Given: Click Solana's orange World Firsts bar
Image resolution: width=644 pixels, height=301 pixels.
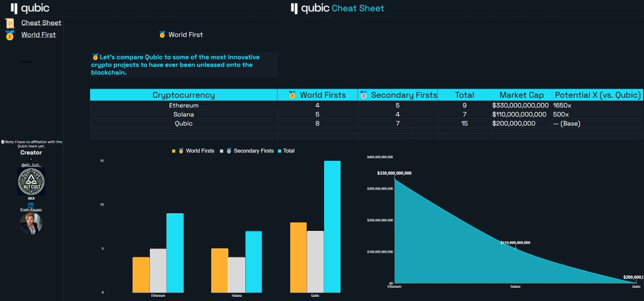Looking at the screenshot, I should [219, 270].
